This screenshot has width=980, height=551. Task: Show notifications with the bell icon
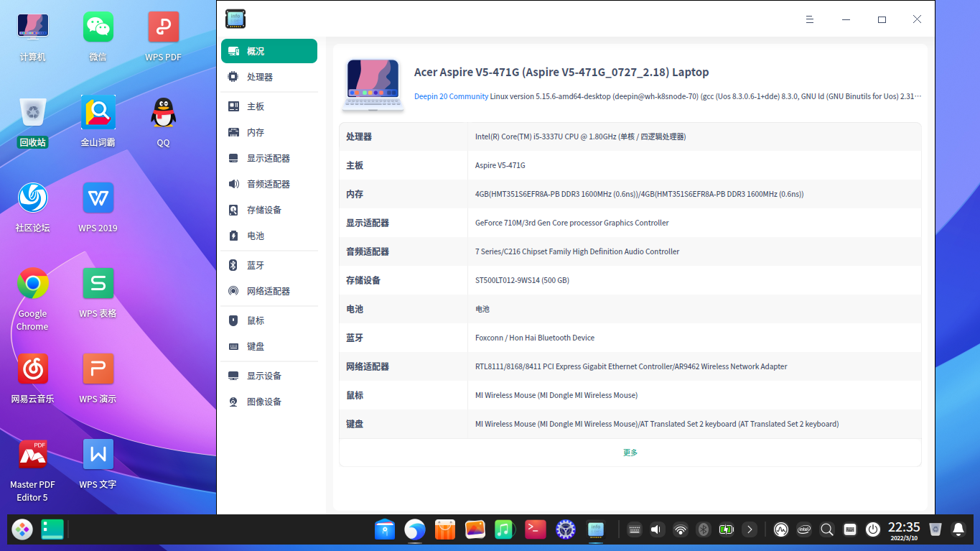pos(958,529)
